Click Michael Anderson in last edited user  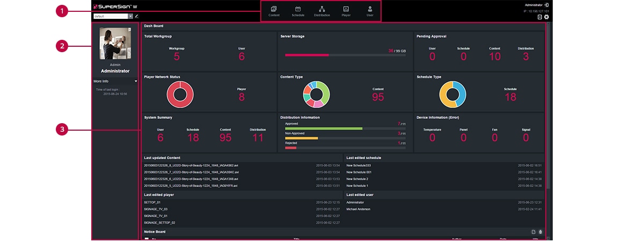361,209
